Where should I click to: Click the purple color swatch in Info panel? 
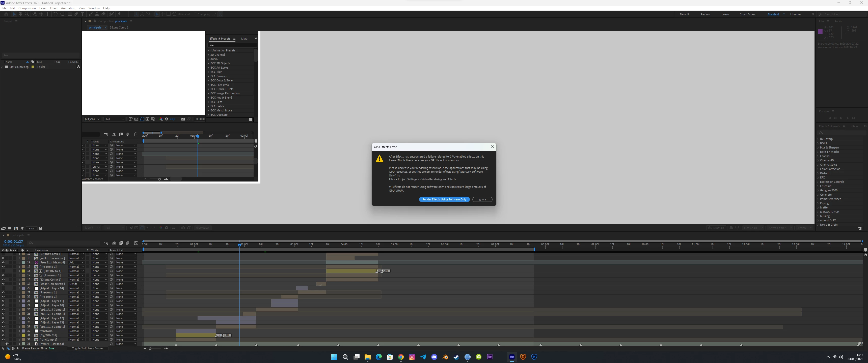tap(820, 32)
